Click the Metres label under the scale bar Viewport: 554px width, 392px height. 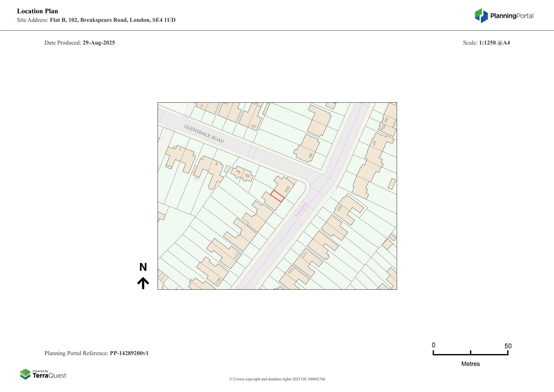[470, 364]
